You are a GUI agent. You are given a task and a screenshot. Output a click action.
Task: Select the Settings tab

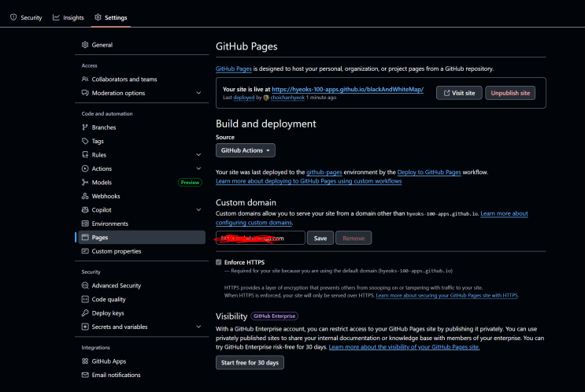click(111, 17)
